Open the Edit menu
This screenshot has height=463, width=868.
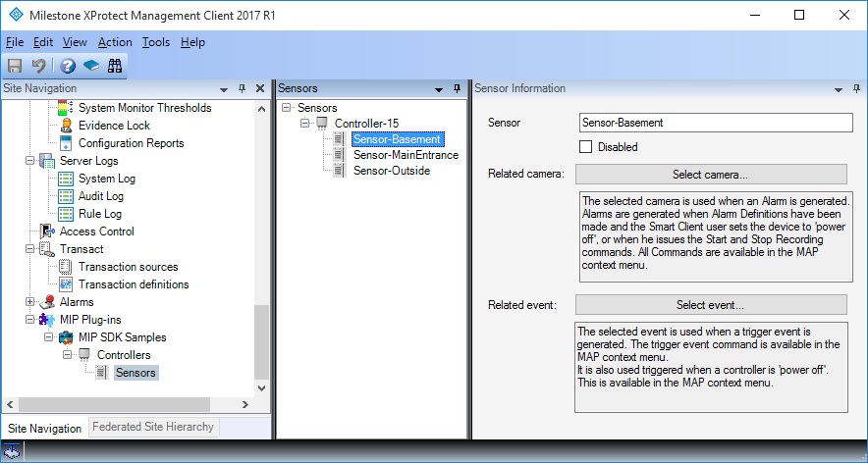[43, 42]
